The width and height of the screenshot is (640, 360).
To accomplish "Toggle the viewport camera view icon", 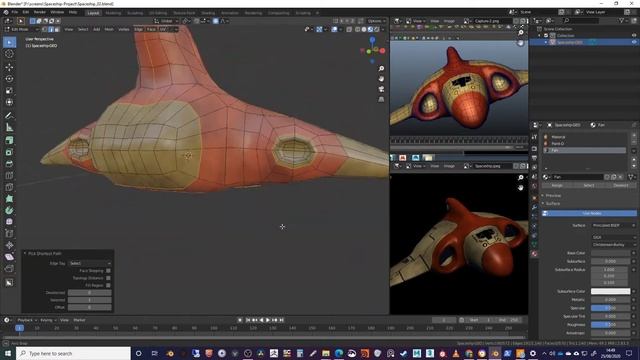I will click(381, 89).
